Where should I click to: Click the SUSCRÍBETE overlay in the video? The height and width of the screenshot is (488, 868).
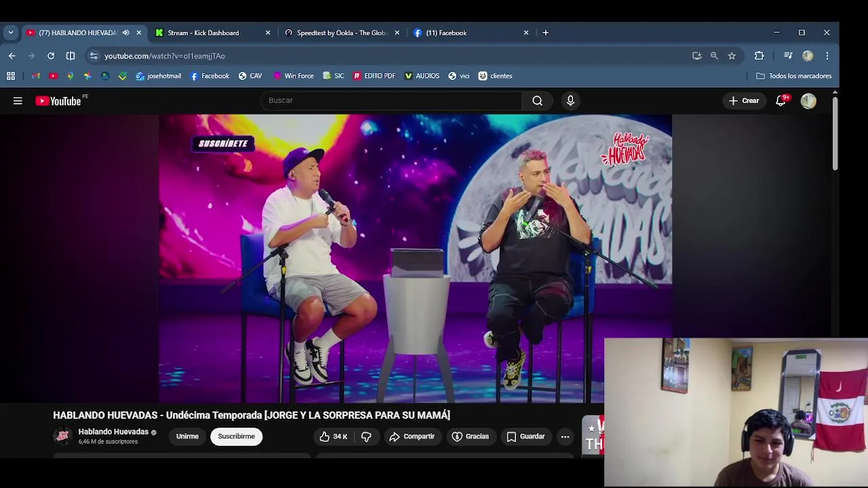pos(223,144)
